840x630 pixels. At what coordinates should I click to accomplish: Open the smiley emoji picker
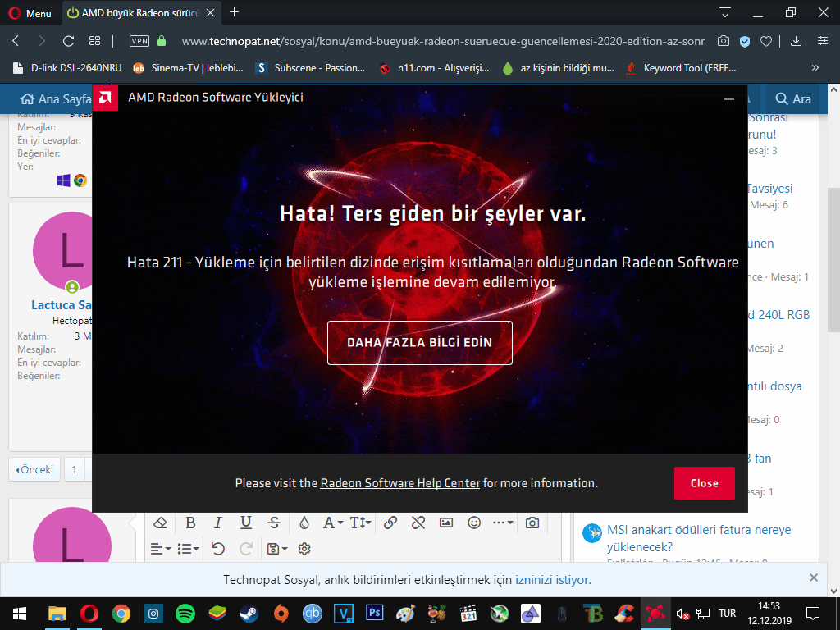(x=474, y=523)
